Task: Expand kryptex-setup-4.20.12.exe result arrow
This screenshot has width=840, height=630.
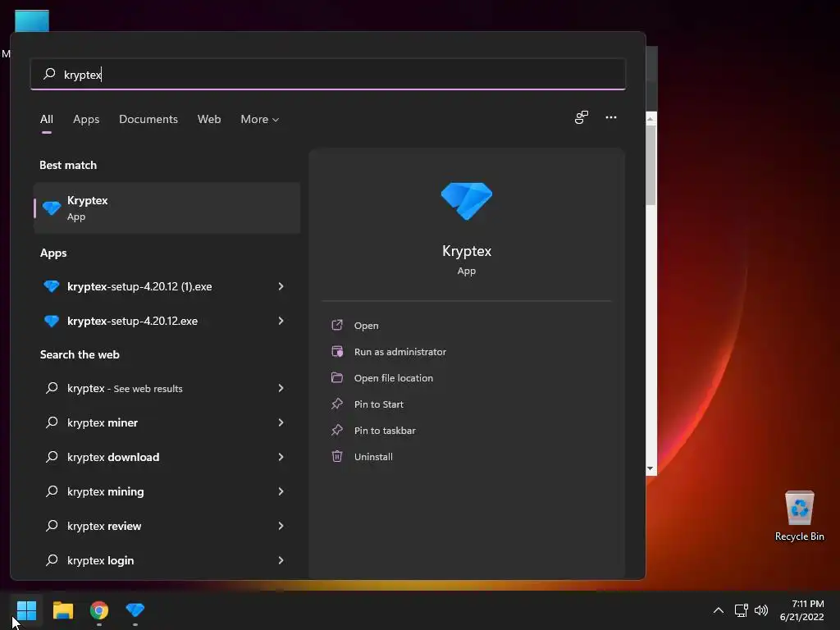Action: point(281,321)
